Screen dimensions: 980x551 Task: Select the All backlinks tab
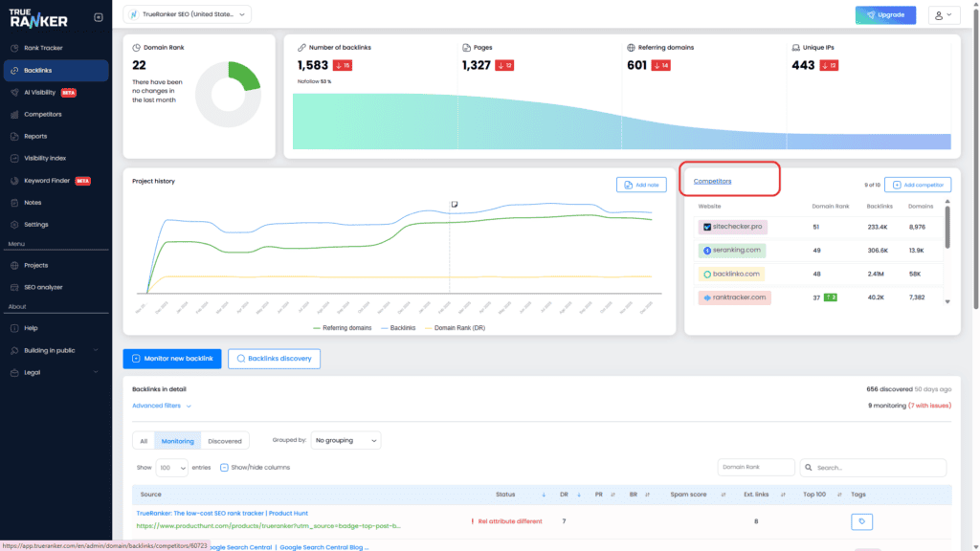pyautogui.click(x=145, y=441)
